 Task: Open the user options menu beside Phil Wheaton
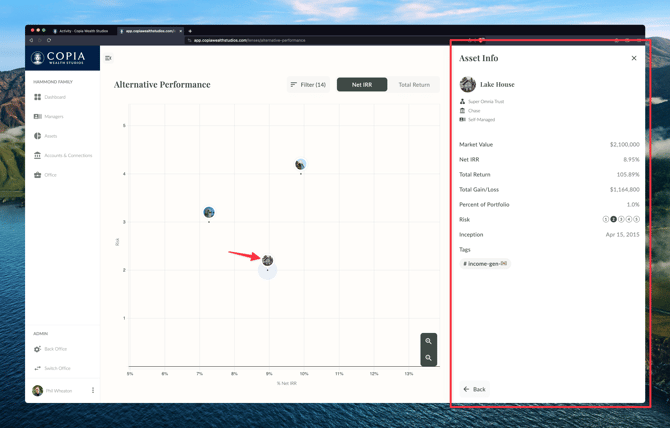tap(93, 391)
